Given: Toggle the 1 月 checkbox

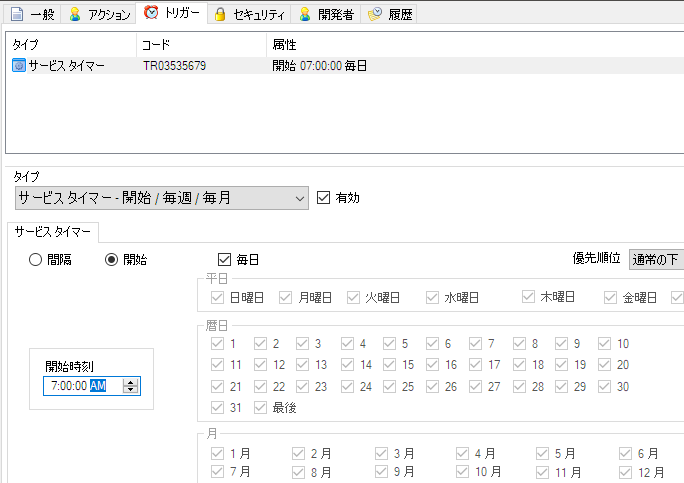Looking at the screenshot, I should point(217,453).
